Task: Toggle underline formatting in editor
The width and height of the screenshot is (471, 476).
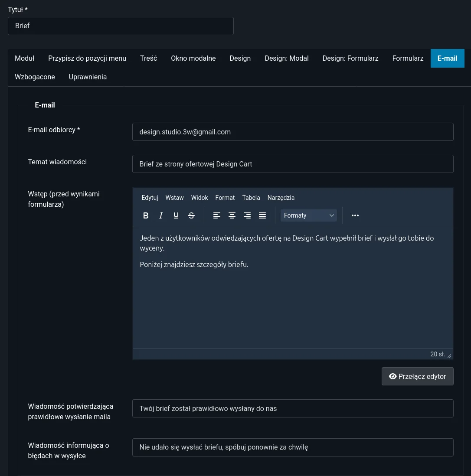Action: coord(176,215)
